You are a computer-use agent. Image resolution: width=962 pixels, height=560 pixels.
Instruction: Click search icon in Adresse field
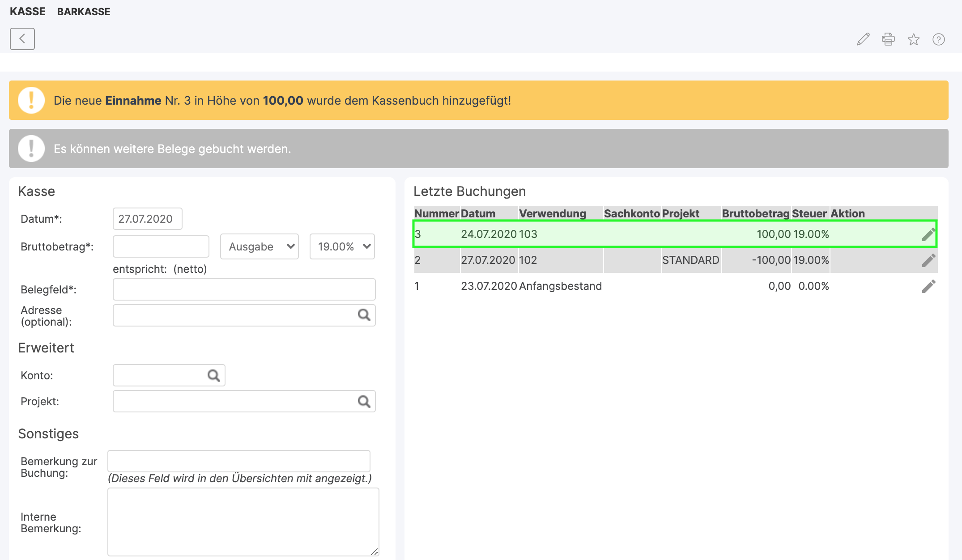364,315
